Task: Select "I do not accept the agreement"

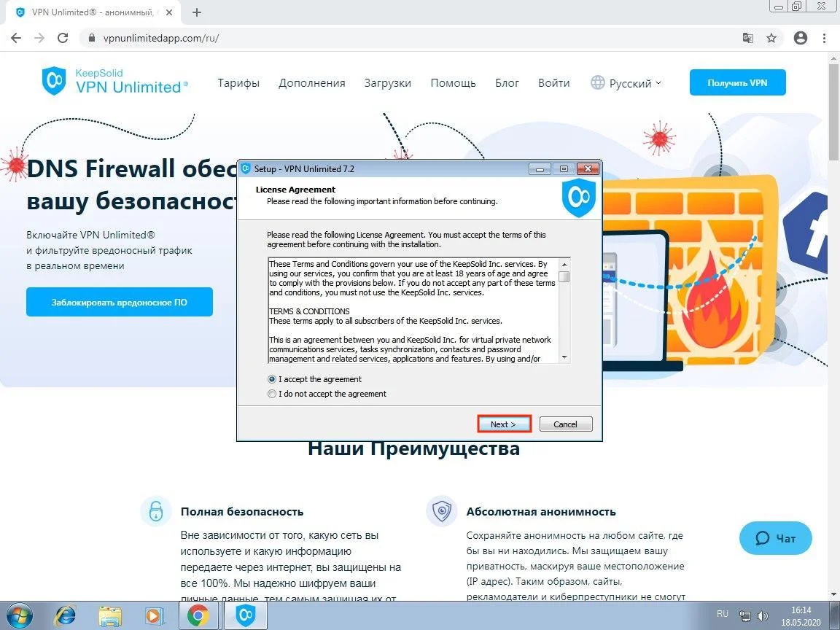Action: coord(272,394)
